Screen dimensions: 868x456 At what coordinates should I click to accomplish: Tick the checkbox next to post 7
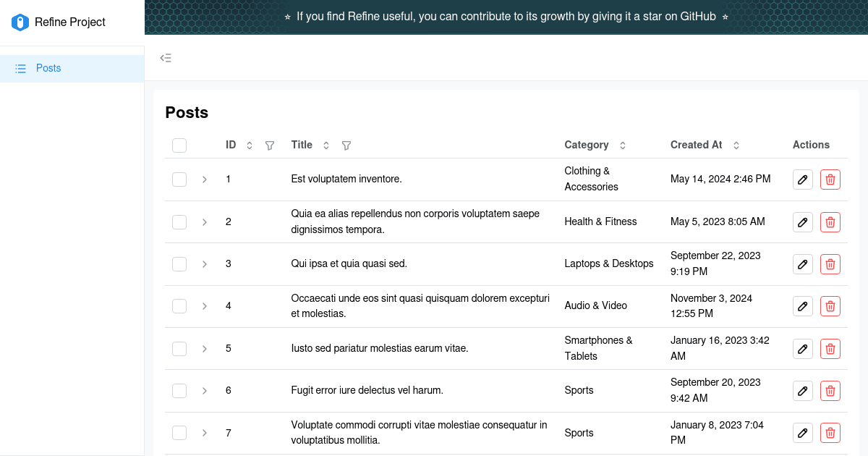pyautogui.click(x=179, y=432)
